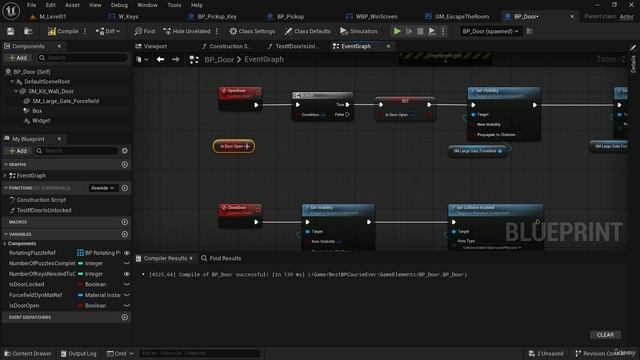Image resolution: width=640 pixels, height=360 pixels.
Task: Toggle Hide Unrelated nodes
Action: (187, 31)
